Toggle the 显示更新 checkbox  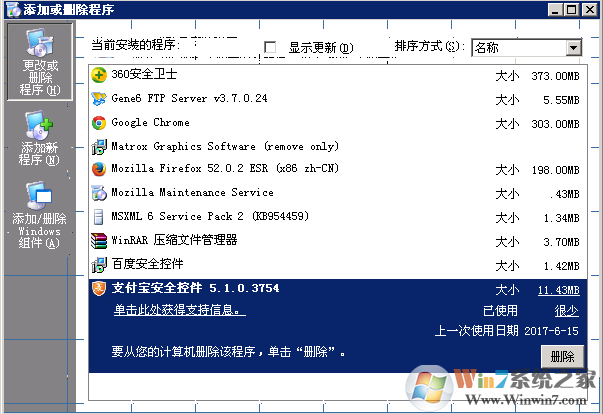270,48
